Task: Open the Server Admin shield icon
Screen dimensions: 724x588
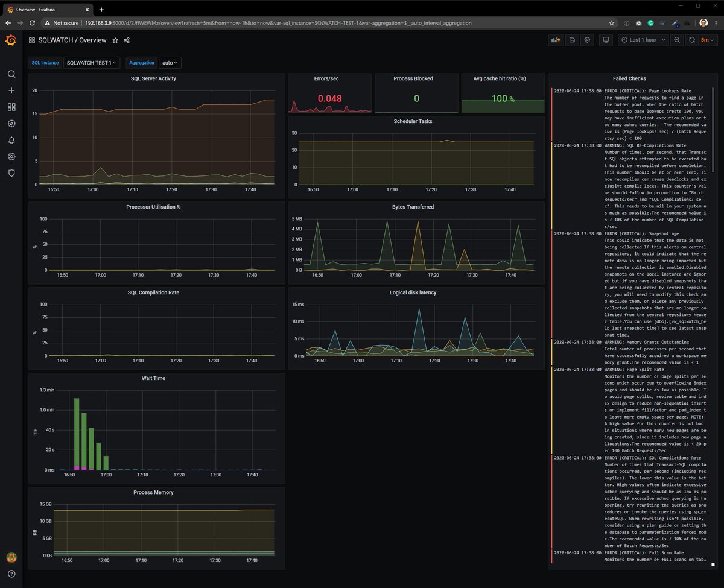Action: point(11,173)
